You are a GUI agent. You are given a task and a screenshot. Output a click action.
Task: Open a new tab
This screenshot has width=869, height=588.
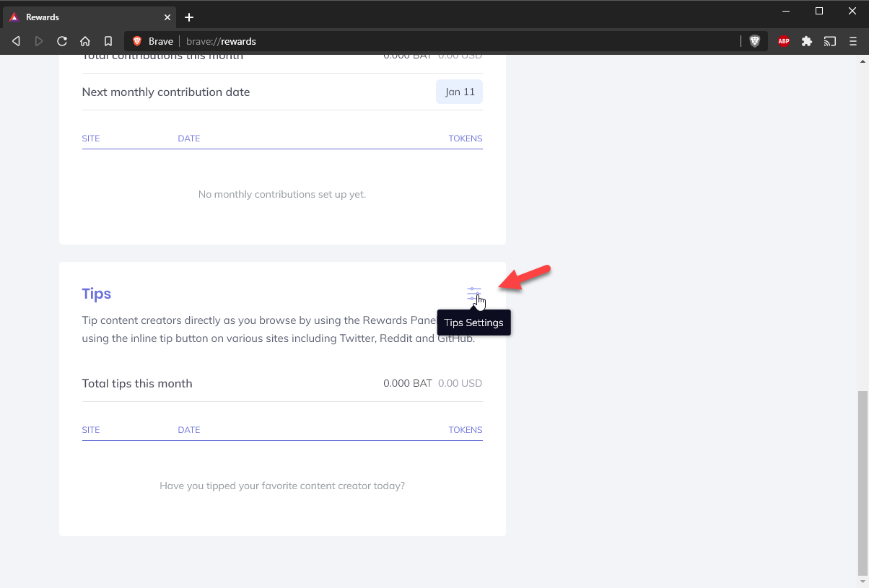click(x=189, y=17)
